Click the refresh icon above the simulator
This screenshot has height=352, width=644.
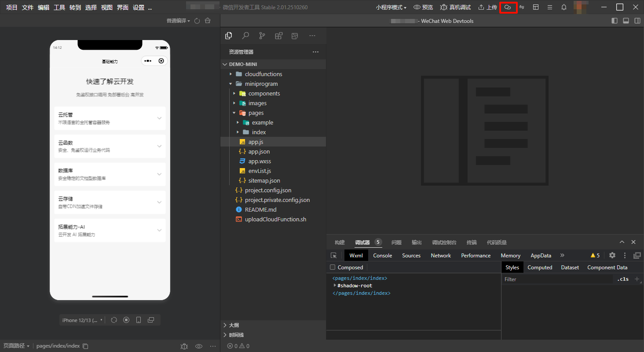pos(197,21)
